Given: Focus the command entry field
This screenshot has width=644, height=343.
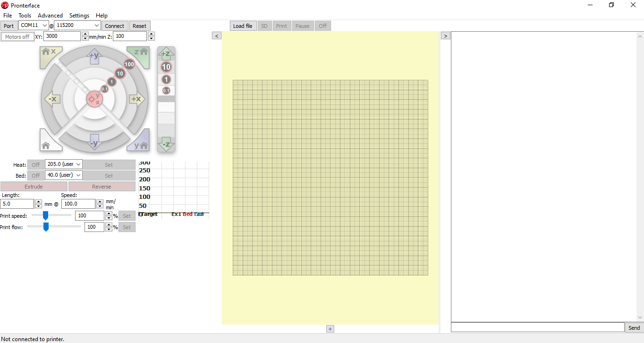Looking at the screenshot, I should 538,327.
